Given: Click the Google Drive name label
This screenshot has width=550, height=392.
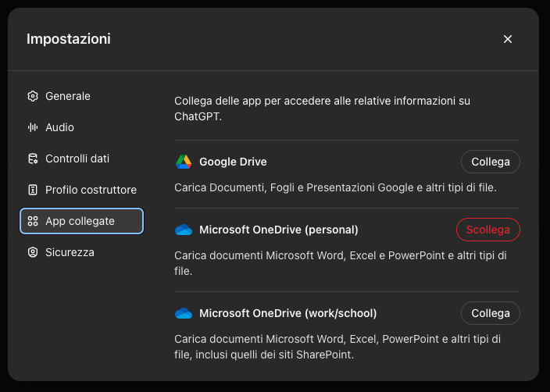Looking at the screenshot, I should 233,162.
